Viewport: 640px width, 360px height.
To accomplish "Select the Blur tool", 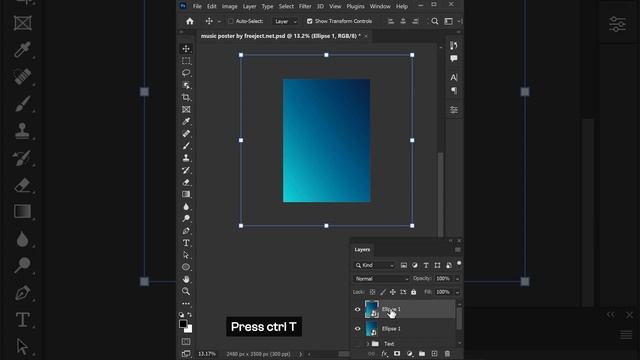I will (186, 207).
